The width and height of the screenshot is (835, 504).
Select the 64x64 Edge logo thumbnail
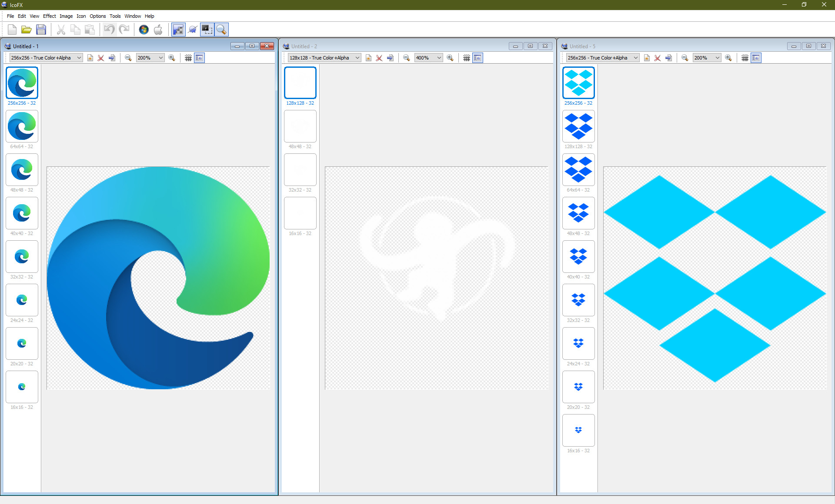click(x=22, y=126)
